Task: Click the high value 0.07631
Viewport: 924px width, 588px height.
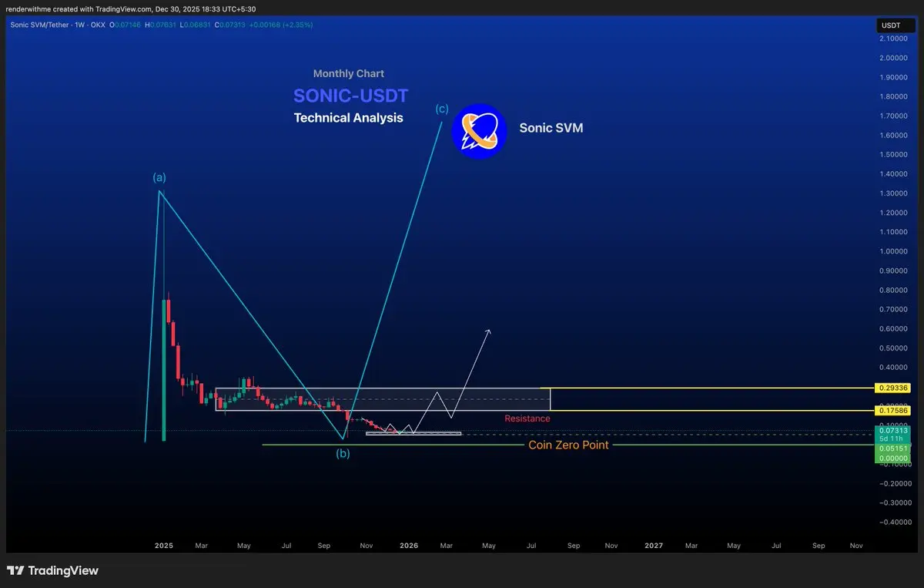Action: point(162,25)
